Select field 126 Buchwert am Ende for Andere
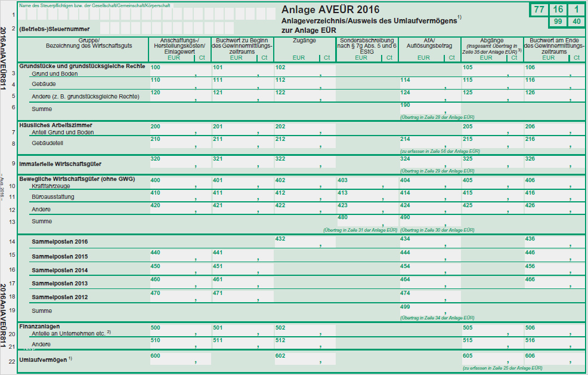 click(553, 96)
